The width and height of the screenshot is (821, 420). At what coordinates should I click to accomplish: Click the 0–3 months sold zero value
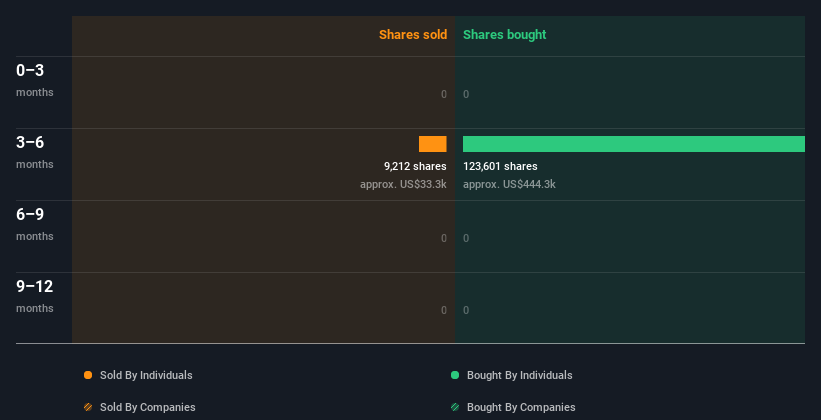443,94
